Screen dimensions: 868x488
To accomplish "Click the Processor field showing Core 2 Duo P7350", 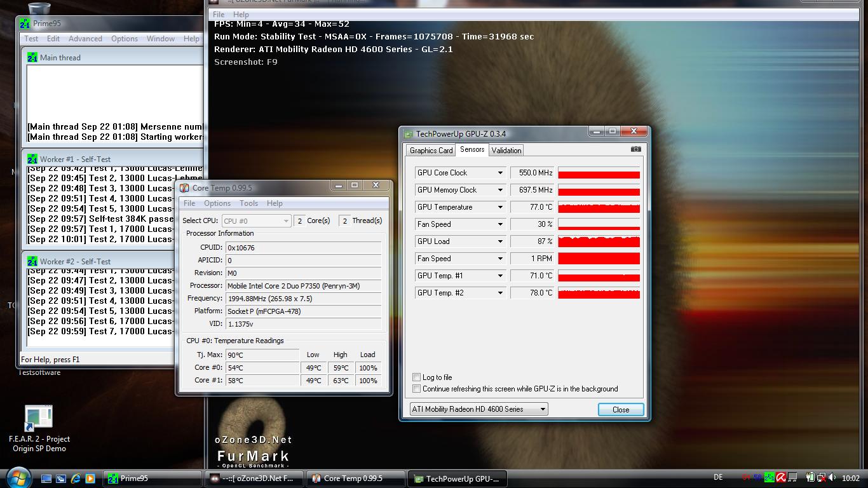I will tap(304, 286).
